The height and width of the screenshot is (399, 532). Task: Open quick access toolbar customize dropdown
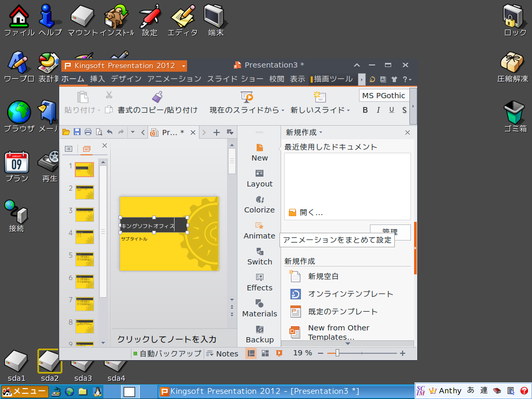tap(132, 132)
